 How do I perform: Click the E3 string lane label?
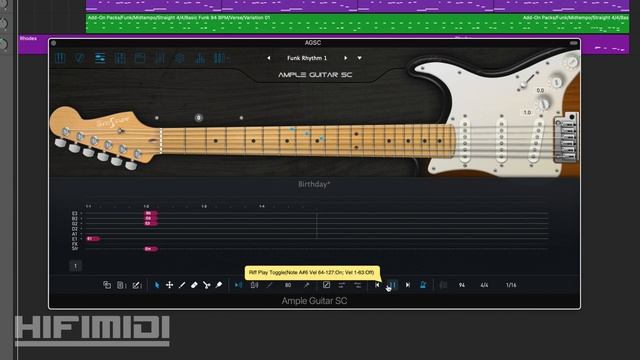75,213
